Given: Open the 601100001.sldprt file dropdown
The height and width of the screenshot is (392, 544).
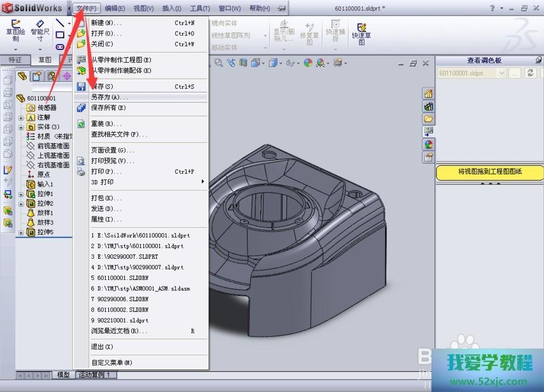Looking at the screenshot, I should point(502,73).
